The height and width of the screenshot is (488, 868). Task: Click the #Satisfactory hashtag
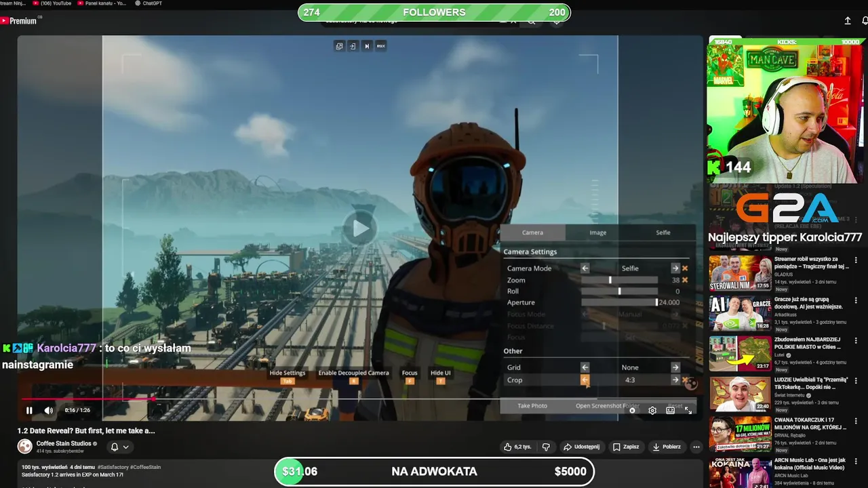113,467
